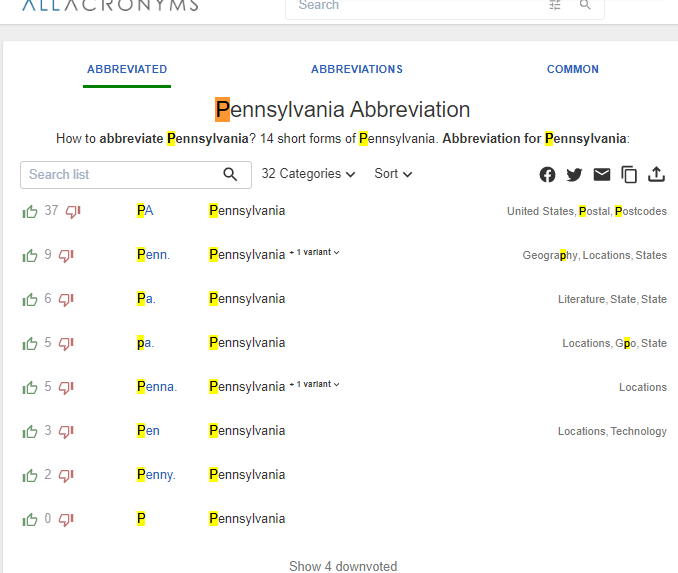Image resolution: width=678 pixels, height=573 pixels.
Task: Upvote the Penna. abbreviation
Action: coord(30,387)
